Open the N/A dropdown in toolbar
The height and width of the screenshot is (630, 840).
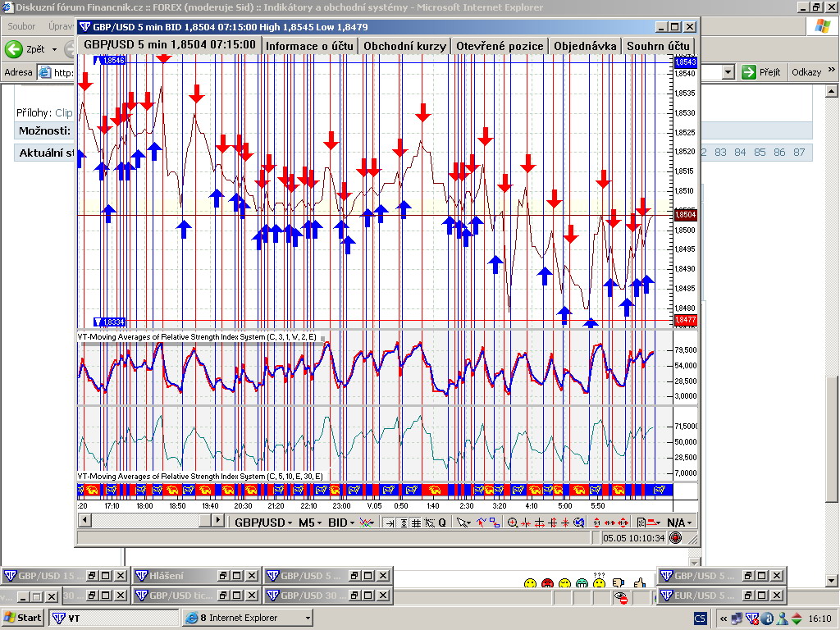(679, 523)
